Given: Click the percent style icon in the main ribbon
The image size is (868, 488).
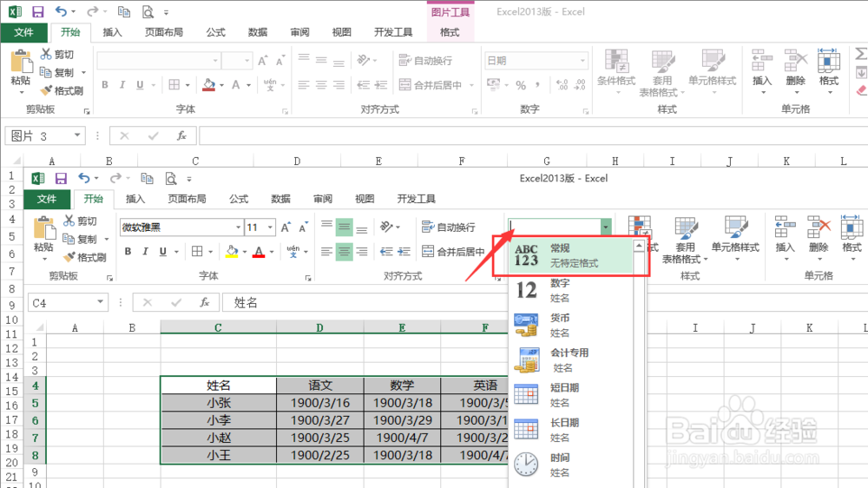Looking at the screenshot, I should tap(521, 85).
